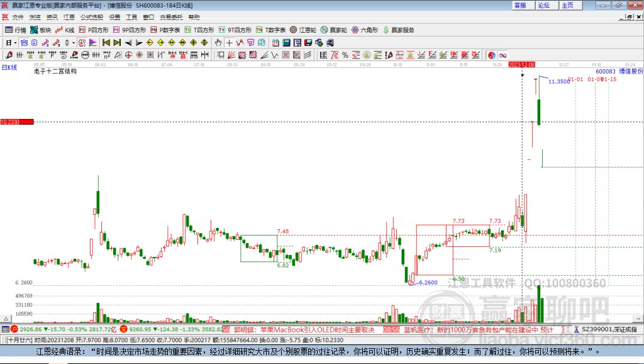Open the T四方形 time square
Screen dimensions: 644x364
(x=199, y=30)
